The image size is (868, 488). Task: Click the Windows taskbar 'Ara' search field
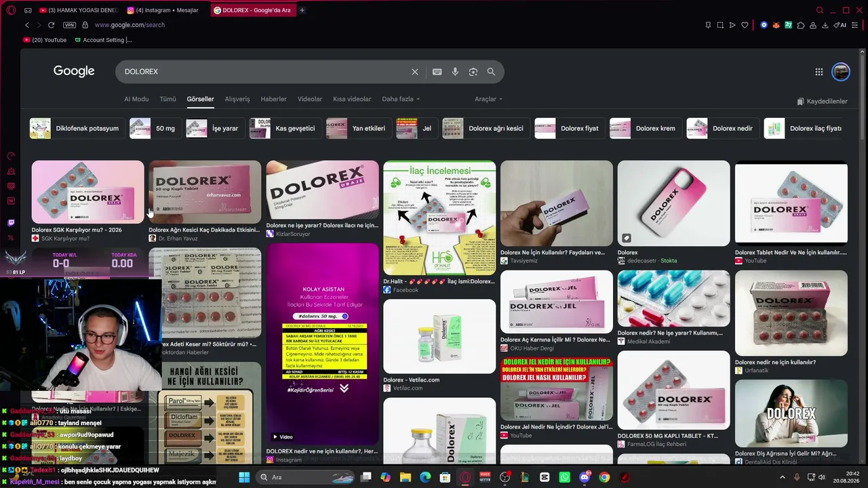(306, 477)
